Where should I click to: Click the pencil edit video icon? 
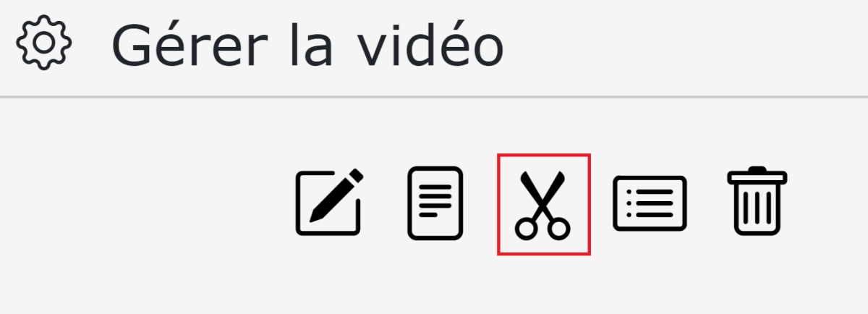329,202
